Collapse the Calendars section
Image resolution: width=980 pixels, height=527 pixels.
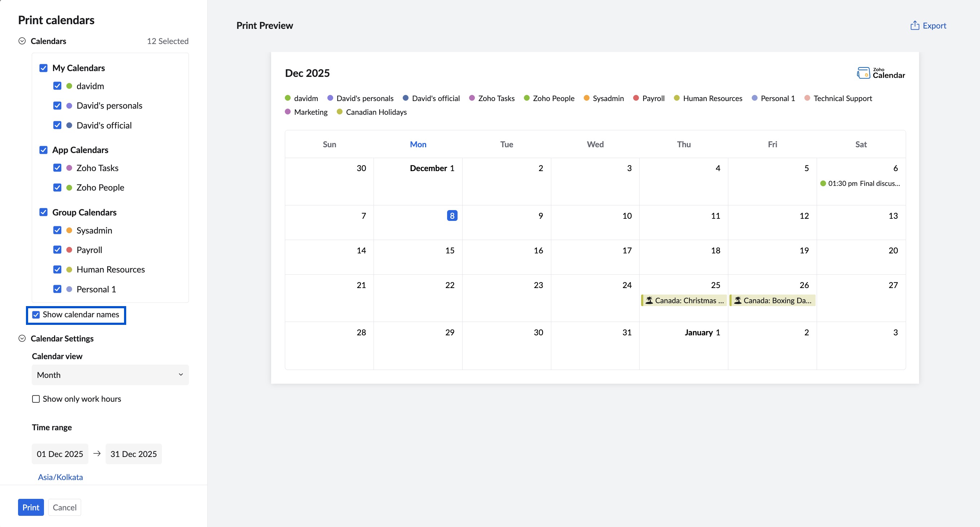22,41
